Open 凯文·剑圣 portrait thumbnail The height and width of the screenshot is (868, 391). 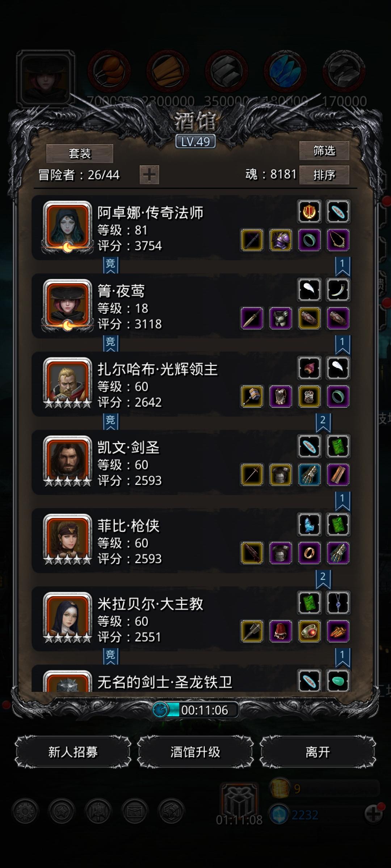[x=67, y=460]
